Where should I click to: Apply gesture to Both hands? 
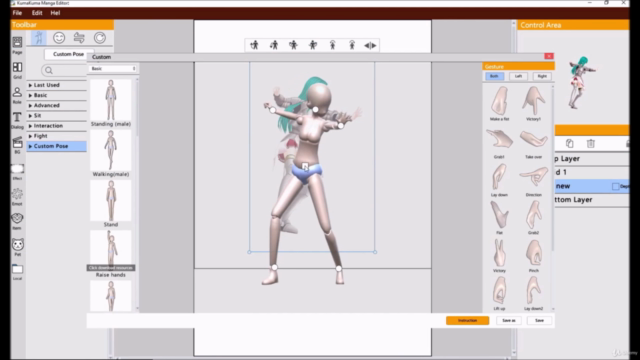click(x=494, y=76)
